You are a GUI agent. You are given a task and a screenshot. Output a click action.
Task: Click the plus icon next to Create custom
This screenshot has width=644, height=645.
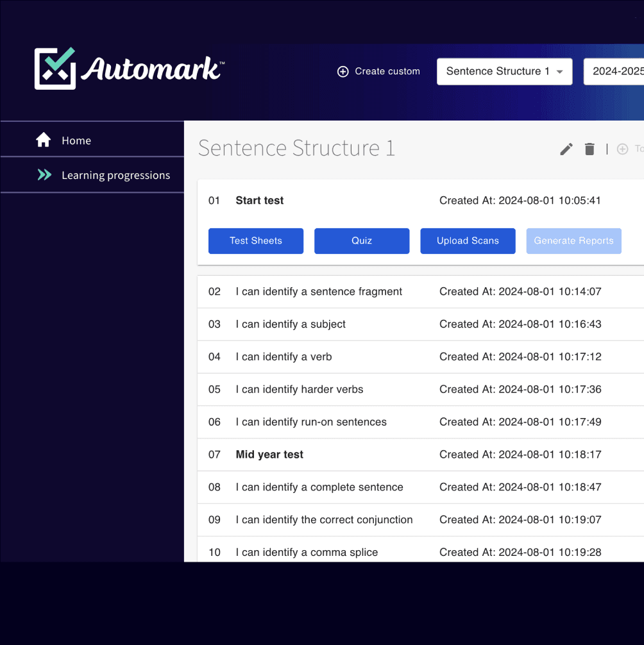(343, 71)
